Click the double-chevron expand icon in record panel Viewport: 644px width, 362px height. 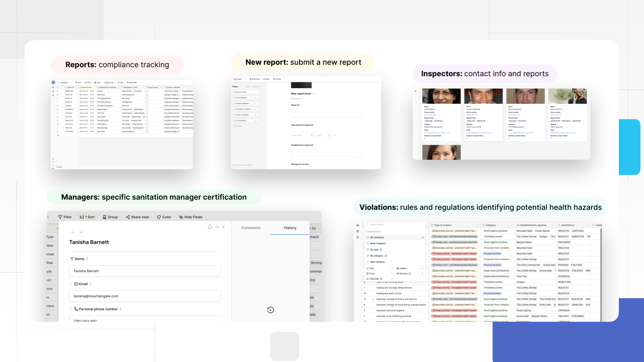[x=217, y=227]
